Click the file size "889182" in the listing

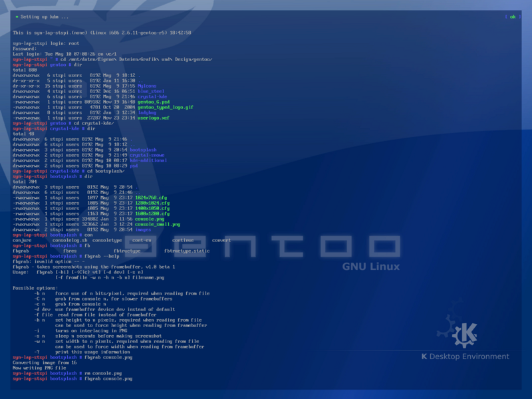[92, 102]
